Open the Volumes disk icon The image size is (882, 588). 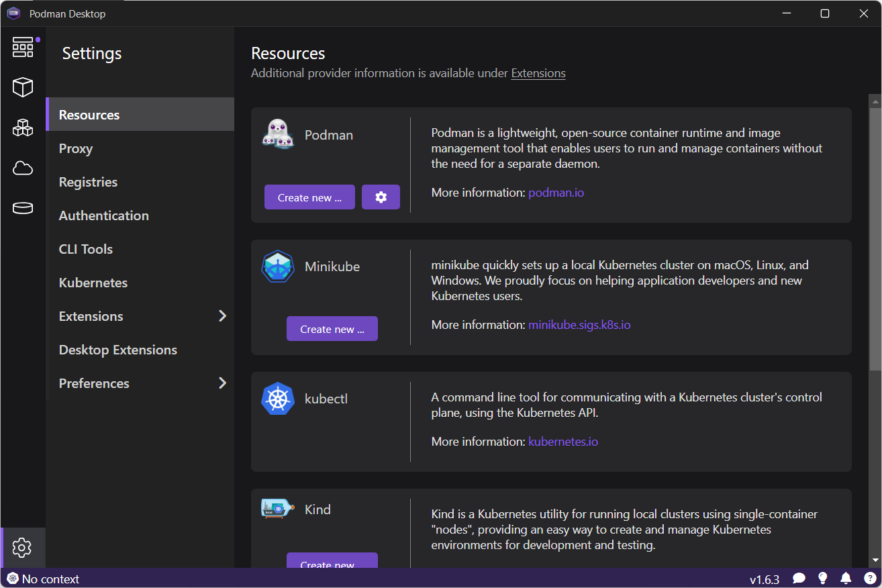[23, 208]
